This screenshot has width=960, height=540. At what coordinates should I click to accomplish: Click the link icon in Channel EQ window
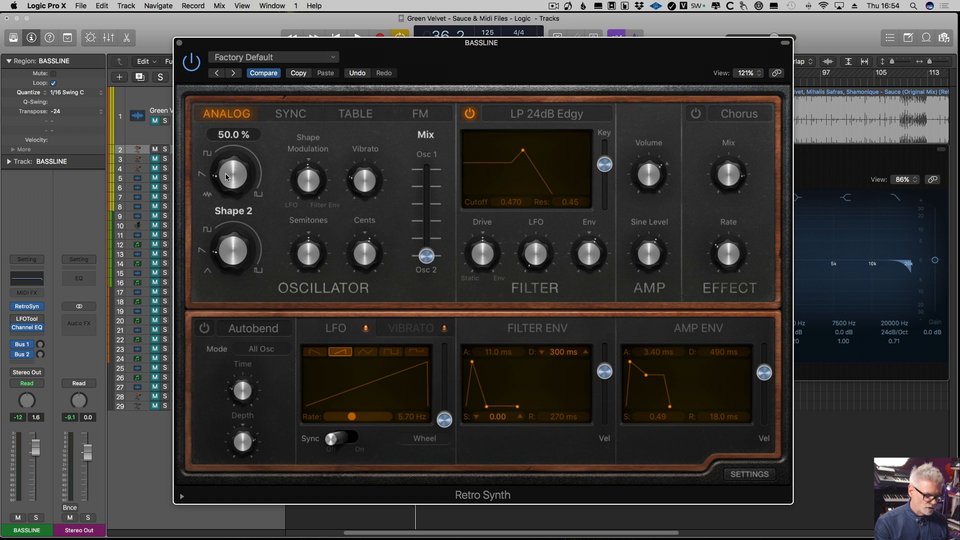(x=932, y=179)
